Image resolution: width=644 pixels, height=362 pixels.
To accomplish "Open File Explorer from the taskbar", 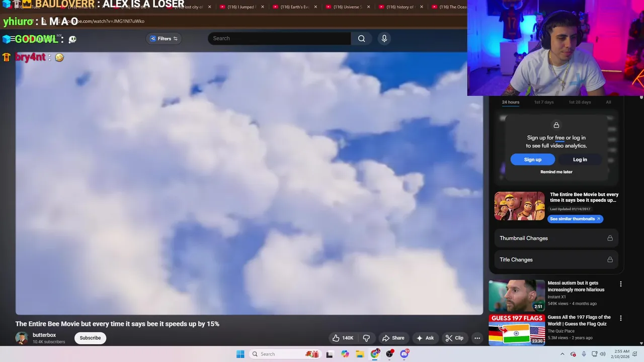I will 360,354.
